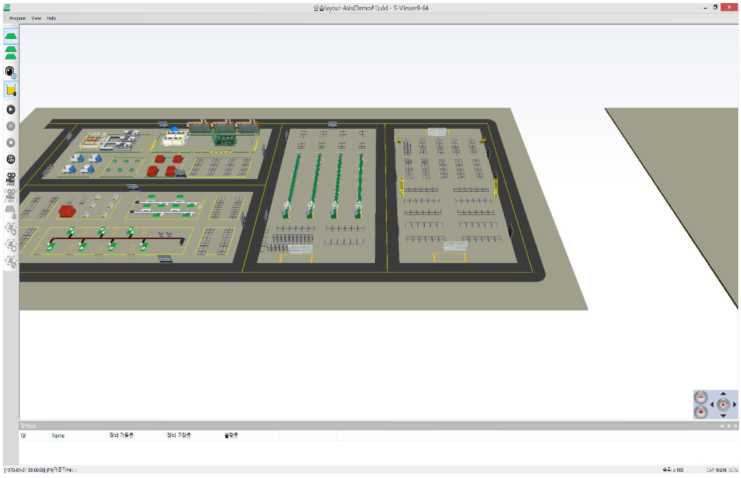Viewport: 741px width, 478px height.
Task: Open the Program menu
Action: 16,18
